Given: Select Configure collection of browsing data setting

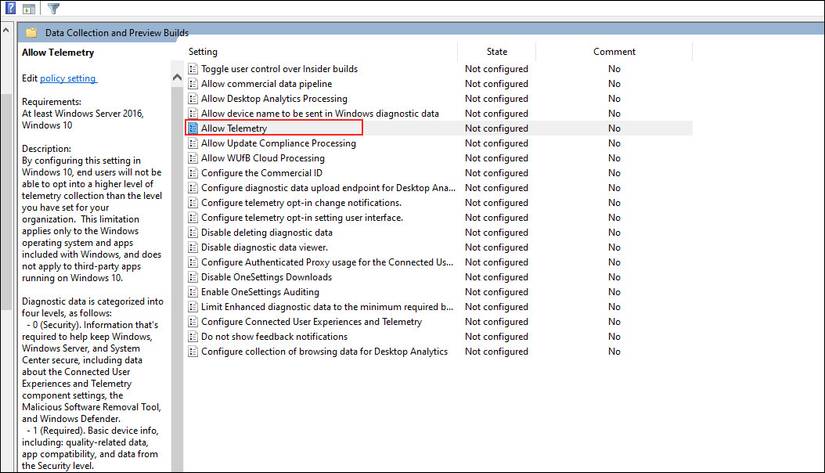Looking at the screenshot, I should 324,351.
